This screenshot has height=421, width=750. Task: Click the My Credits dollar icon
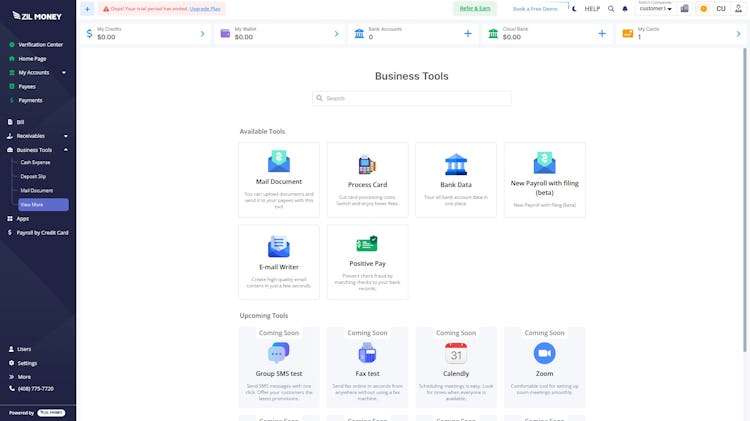[x=89, y=33]
